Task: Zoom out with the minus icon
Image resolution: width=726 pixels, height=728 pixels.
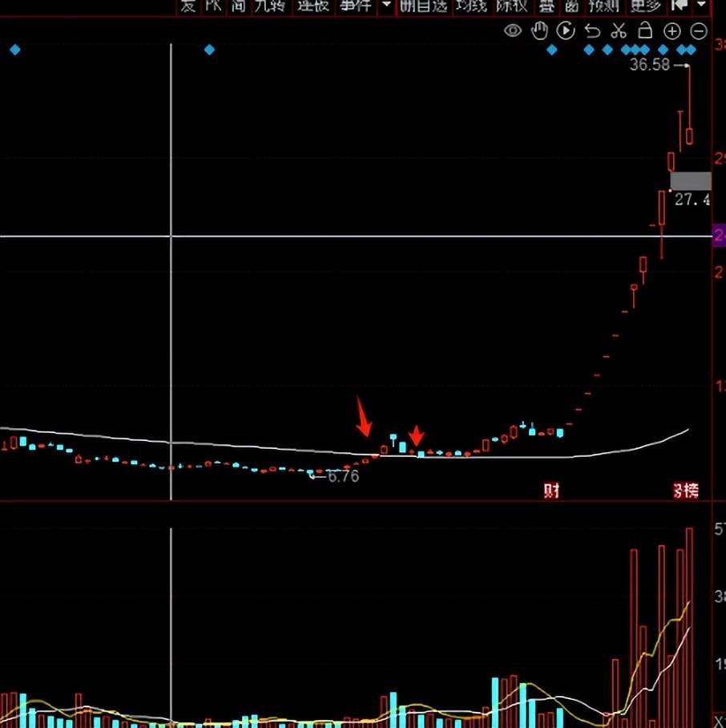Action: (699, 31)
